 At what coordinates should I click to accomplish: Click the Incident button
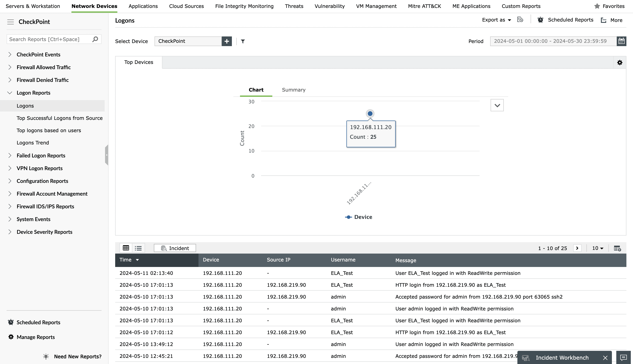click(x=175, y=248)
